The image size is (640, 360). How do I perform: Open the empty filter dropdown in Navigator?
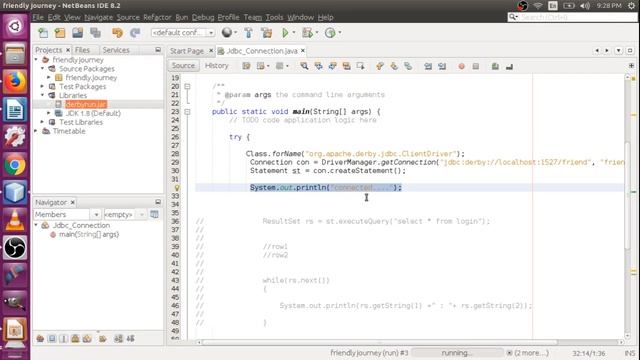coord(124,214)
